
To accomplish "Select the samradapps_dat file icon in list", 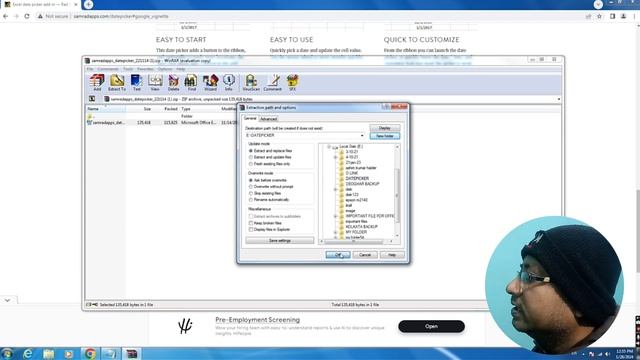I will click(89, 122).
